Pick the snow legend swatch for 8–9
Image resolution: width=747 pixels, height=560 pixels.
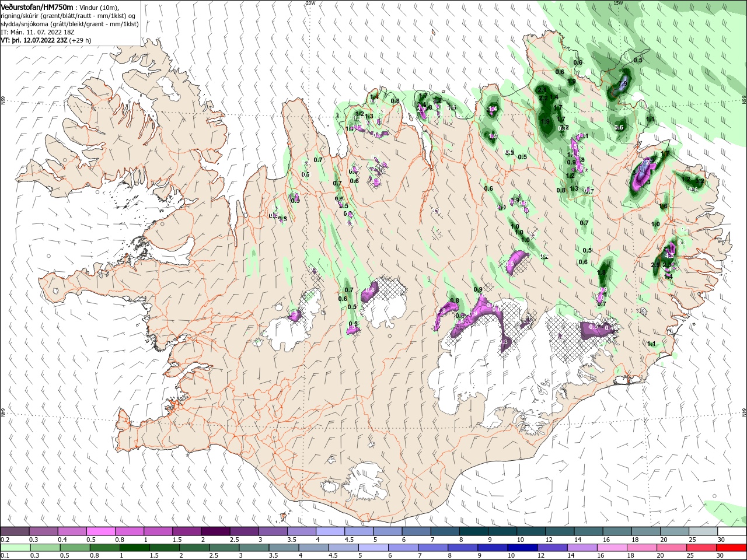click(474, 531)
